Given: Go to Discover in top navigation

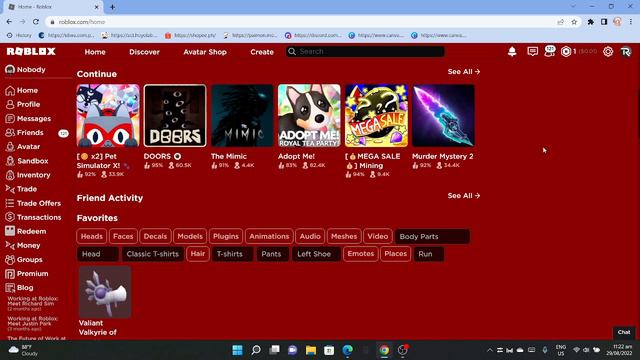Looking at the screenshot, I should [144, 52].
